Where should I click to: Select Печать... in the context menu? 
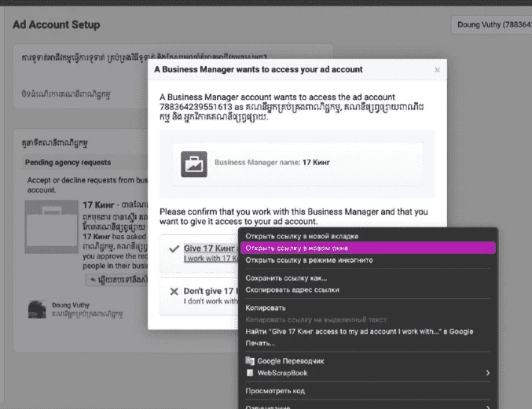tap(368, 343)
